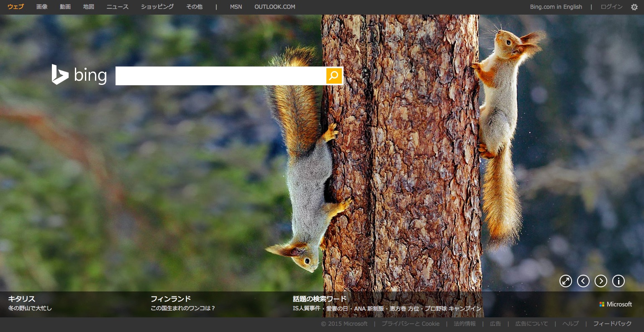Viewport: 644px width, 332px height.
Task: Open the ニュース tab
Action: coord(118,7)
